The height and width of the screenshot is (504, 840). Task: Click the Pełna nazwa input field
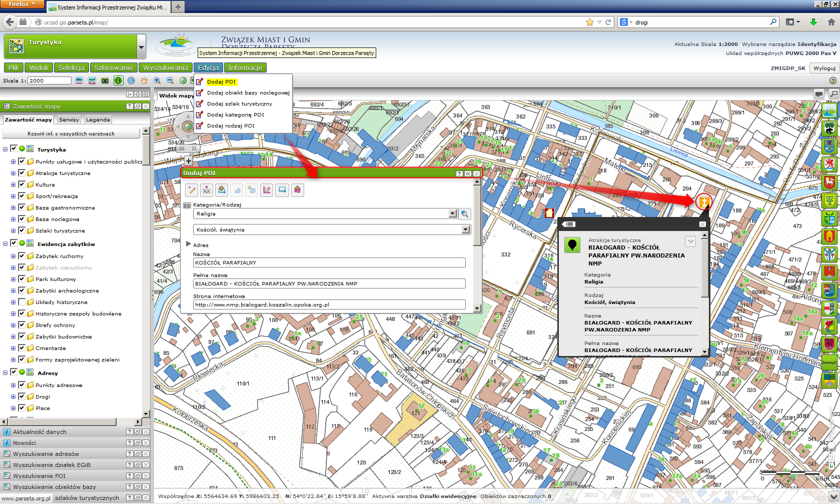tap(329, 283)
